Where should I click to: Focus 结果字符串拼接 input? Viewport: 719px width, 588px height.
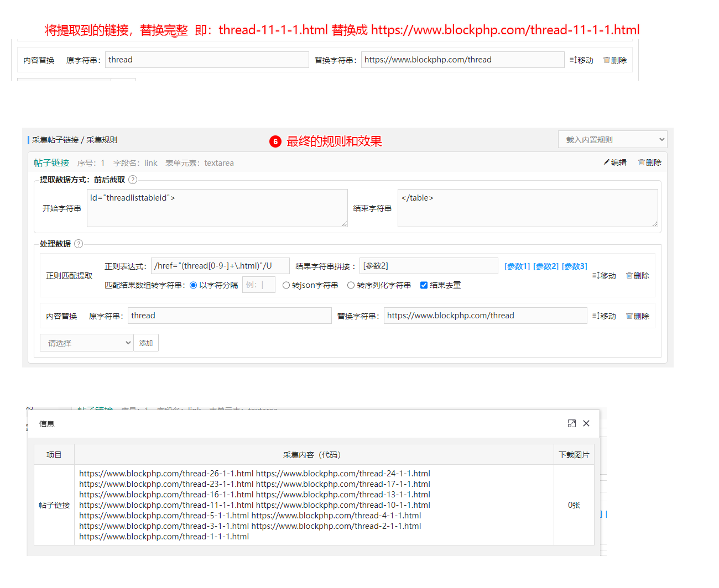[x=429, y=266]
